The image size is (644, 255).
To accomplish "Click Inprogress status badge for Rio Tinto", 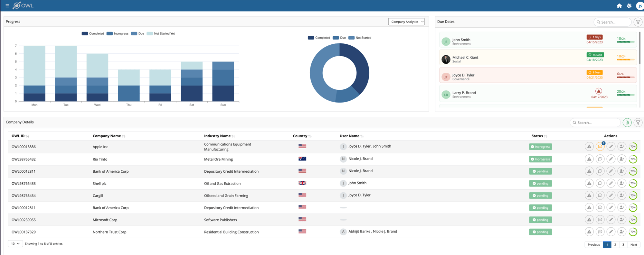I will (540, 159).
